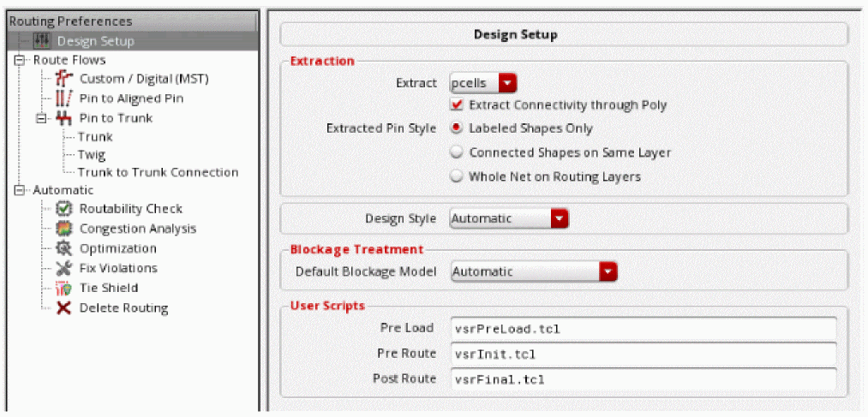
Task: Select Labeled Shapes Only radio button
Action: (x=458, y=128)
